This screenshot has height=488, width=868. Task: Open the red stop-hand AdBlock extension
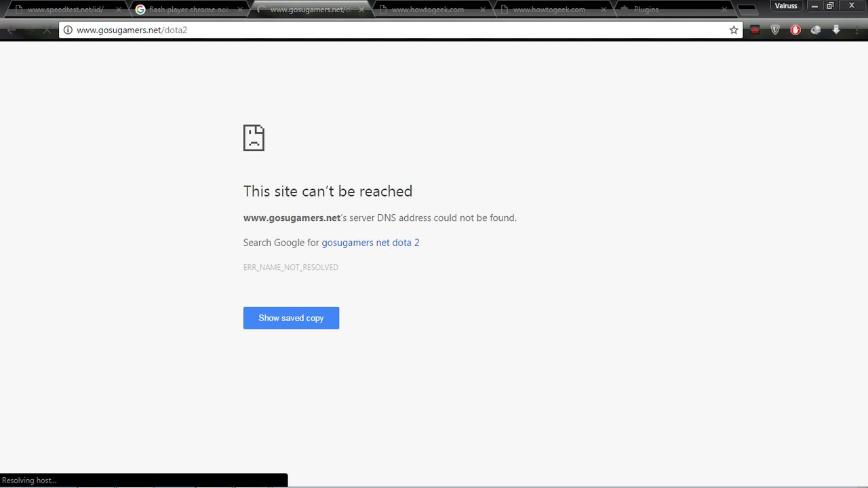click(795, 30)
